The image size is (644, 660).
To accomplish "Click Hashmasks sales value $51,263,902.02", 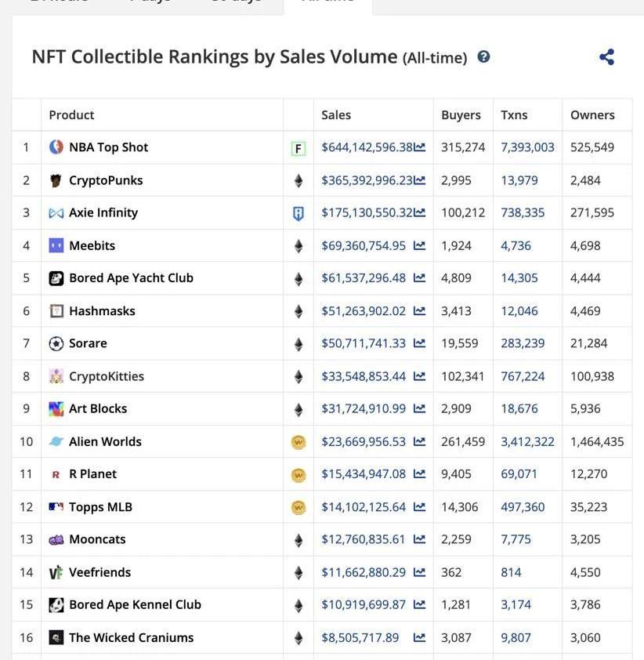I will 364,311.
